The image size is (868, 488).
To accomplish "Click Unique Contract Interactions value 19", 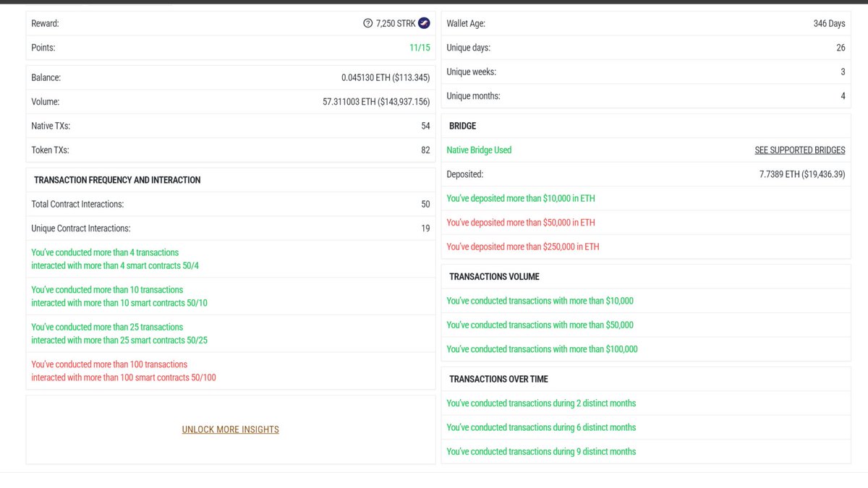I will click(425, 228).
